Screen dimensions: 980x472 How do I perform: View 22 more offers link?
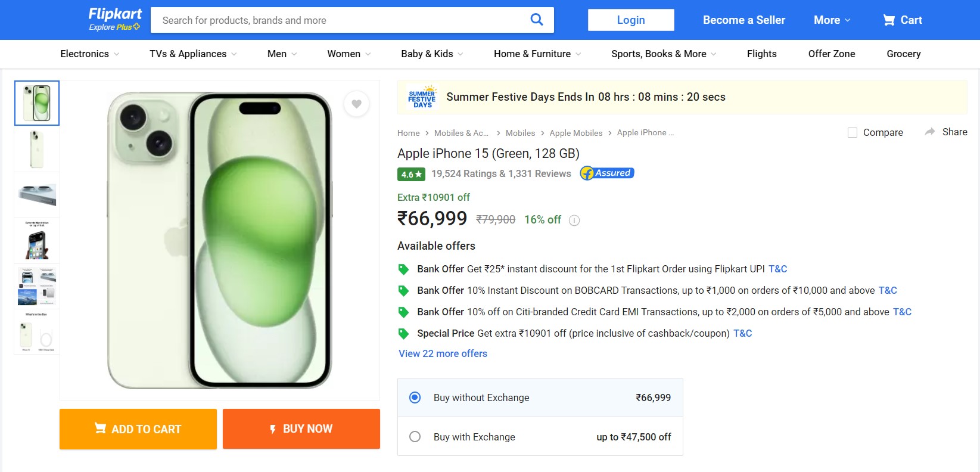coord(443,353)
